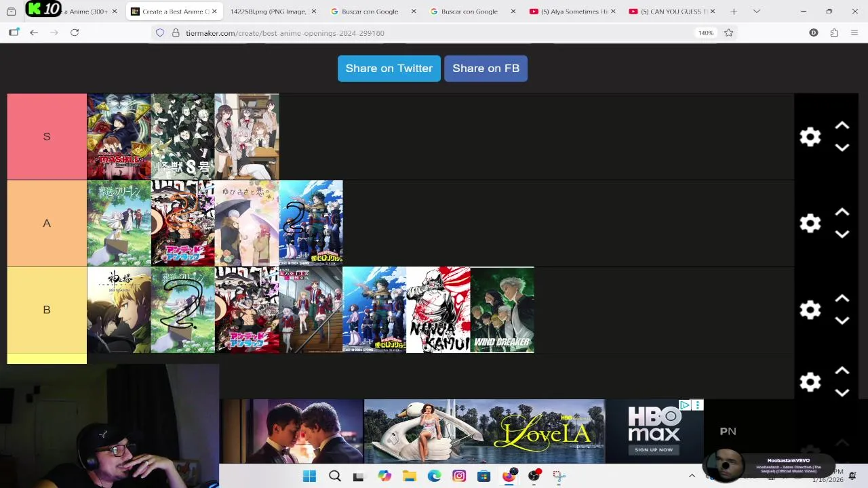
Task: Open the Love LA ad banner
Action: click(484, 431)
